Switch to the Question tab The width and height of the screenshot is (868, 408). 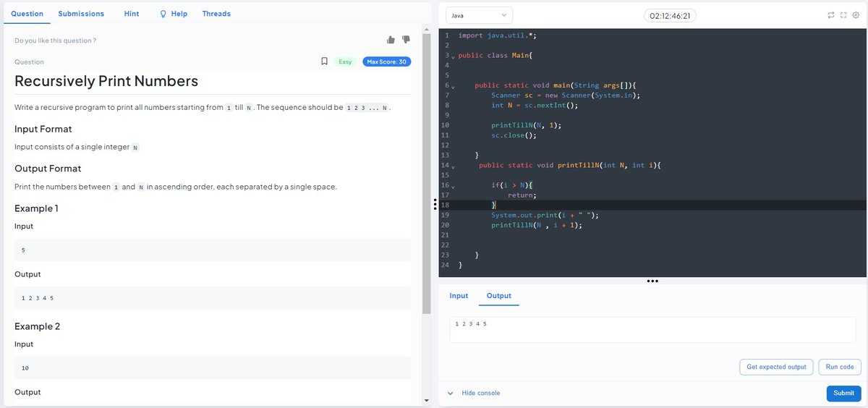click(27, 14)
